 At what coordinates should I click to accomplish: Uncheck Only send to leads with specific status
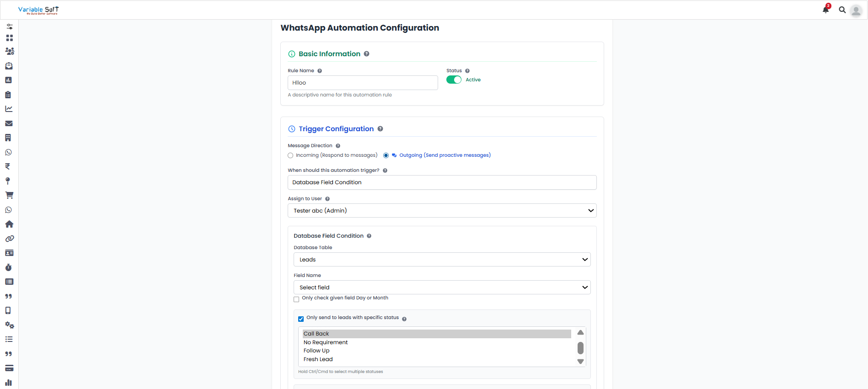(301, 319)
